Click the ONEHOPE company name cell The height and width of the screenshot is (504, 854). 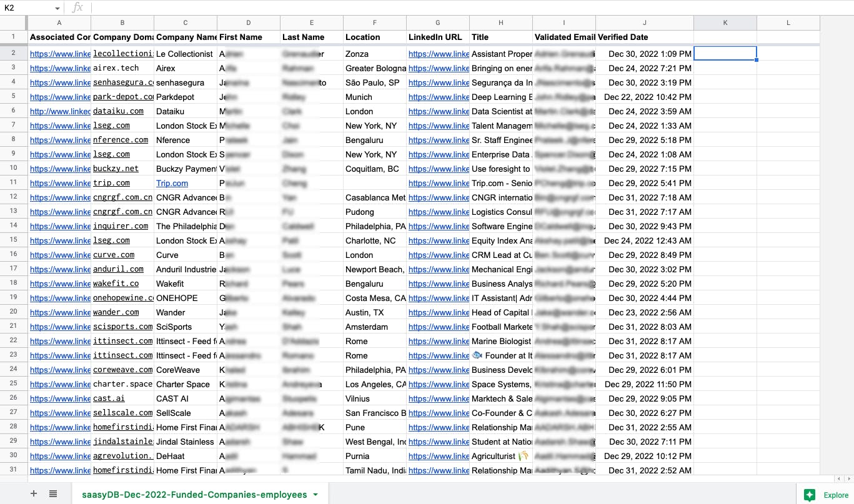click(186, 298)
